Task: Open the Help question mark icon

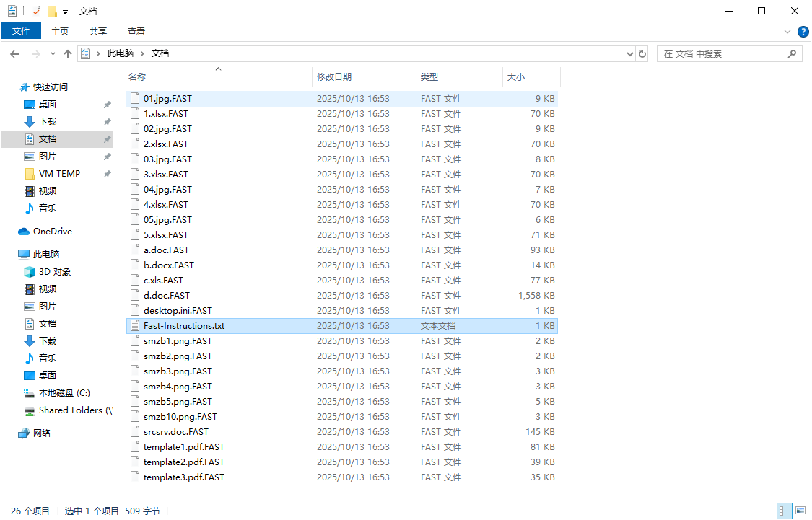Action: (803, 32)
